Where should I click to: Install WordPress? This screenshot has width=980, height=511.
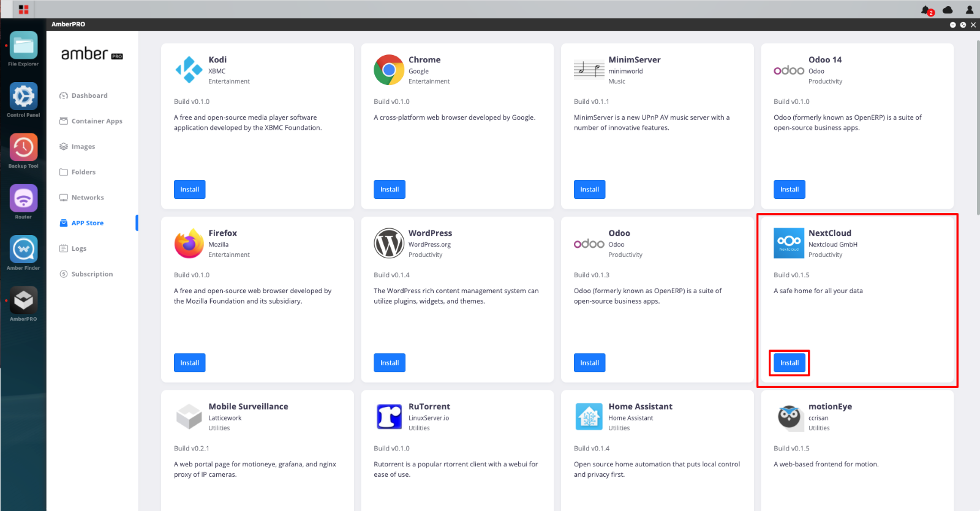point(390,363)
